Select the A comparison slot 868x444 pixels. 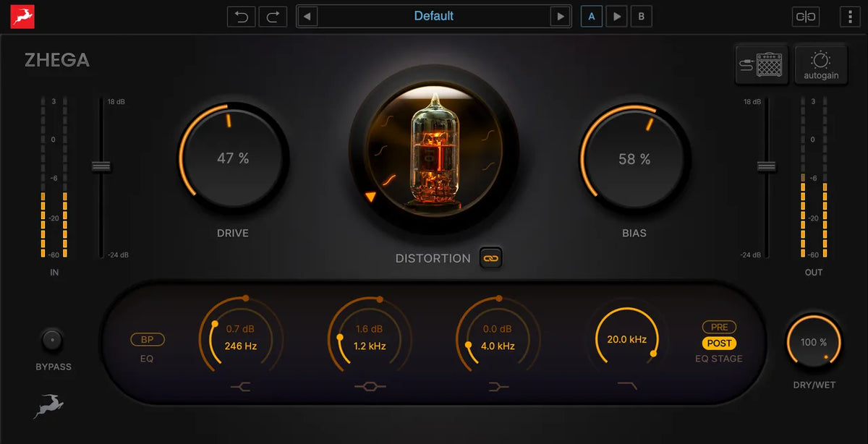click(x=592, y=16)
